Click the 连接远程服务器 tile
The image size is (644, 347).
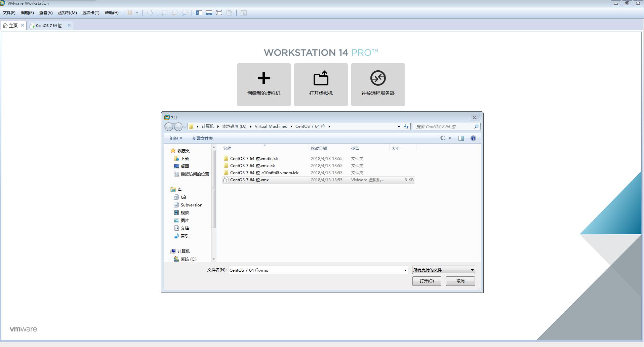tap(378, 85)
